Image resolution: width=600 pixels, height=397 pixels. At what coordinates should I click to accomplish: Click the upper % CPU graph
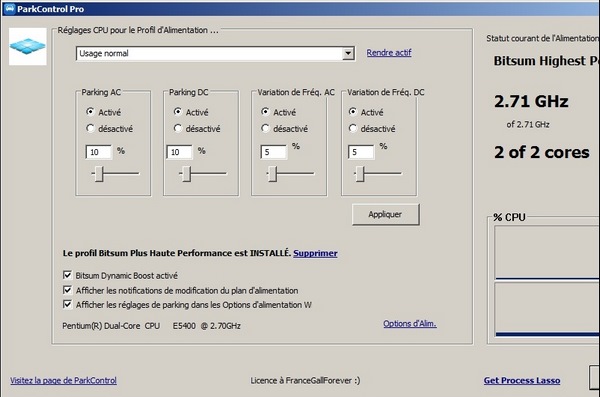coord(547,252)
